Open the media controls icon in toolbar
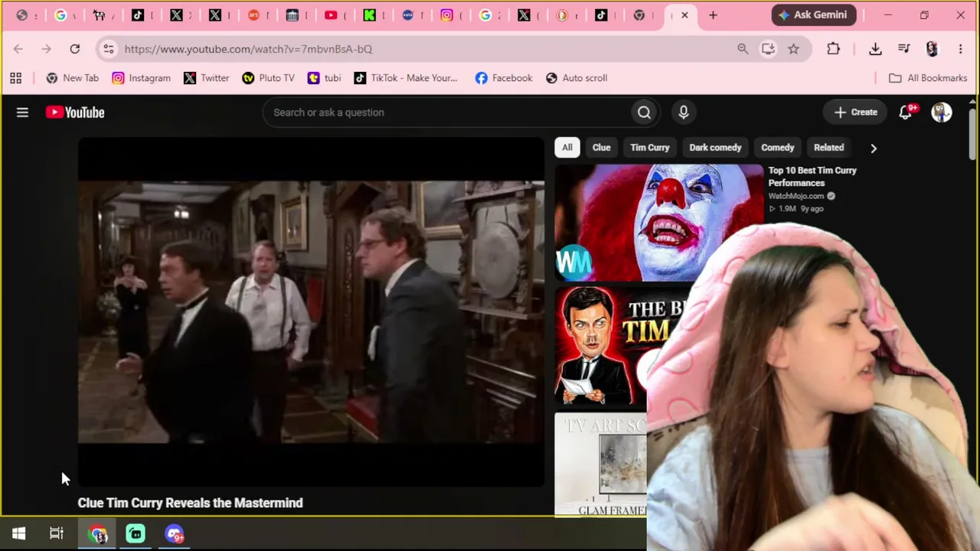 click(x=904, y=49)
